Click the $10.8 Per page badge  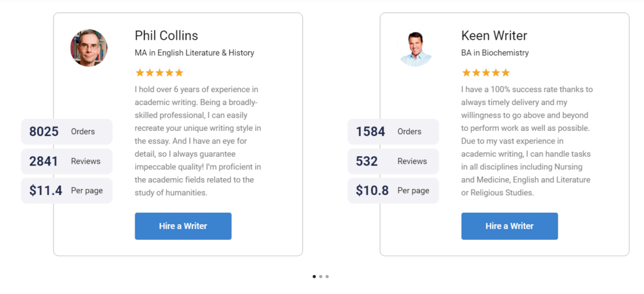(393, 190)
